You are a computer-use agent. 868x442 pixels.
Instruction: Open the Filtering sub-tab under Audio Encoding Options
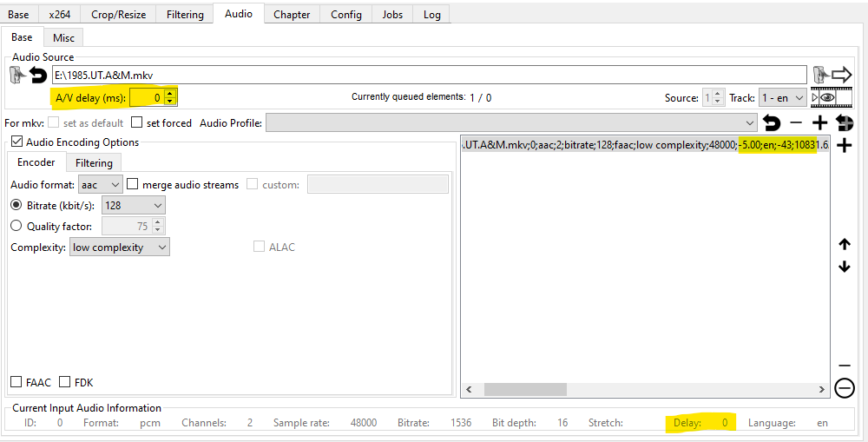click(94, 162)
